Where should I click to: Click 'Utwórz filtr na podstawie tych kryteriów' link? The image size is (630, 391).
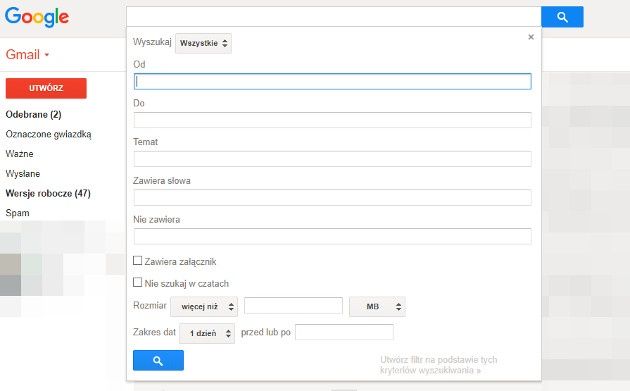pyautogui.click(x=439, y=365)
